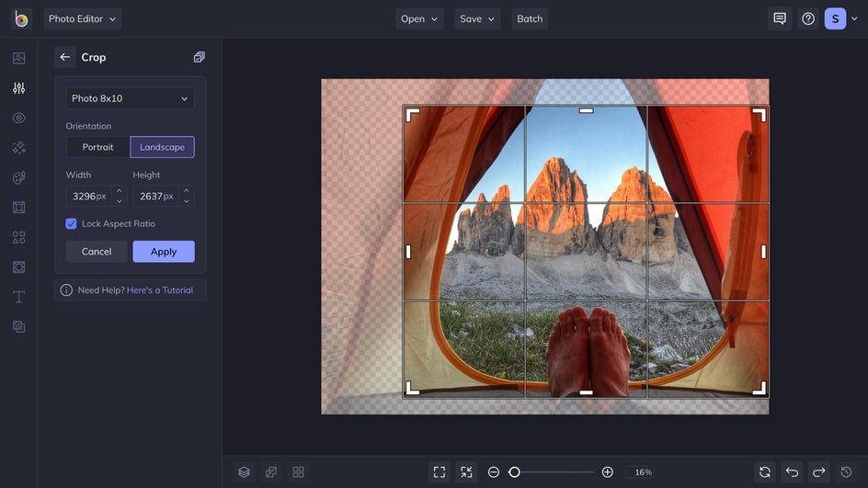Viewport: 868px width, 488px height.
Task: Open the Open menu
Action: [419, 18]
